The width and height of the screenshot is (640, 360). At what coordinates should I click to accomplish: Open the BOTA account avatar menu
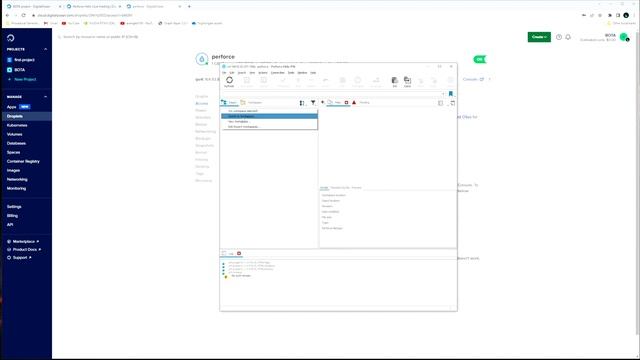(x=624, y=37)
